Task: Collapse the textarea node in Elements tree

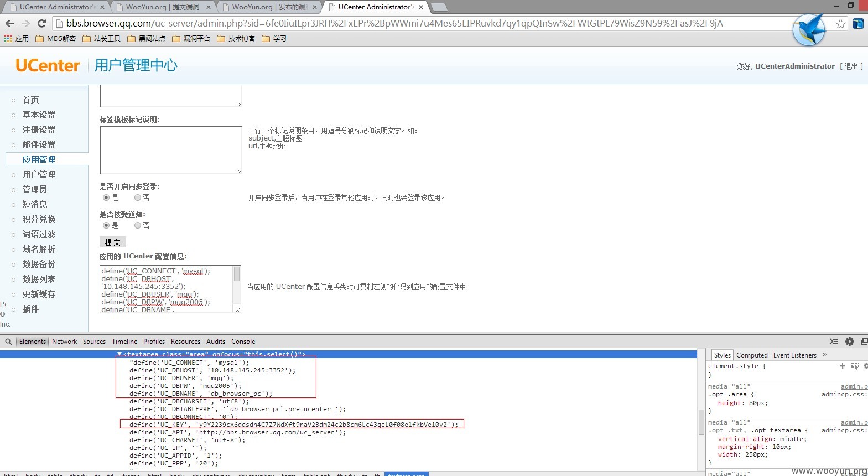Action: click(x=119, y=354)
